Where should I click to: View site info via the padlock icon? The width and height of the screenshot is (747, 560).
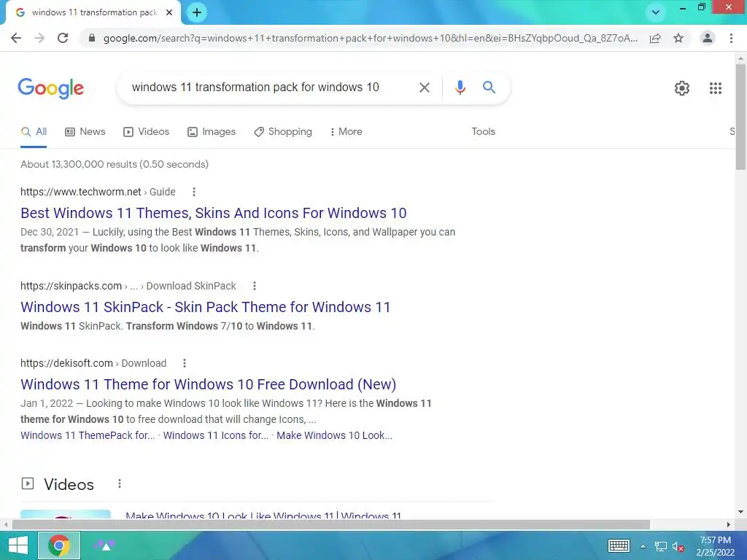tap(92, 38)
